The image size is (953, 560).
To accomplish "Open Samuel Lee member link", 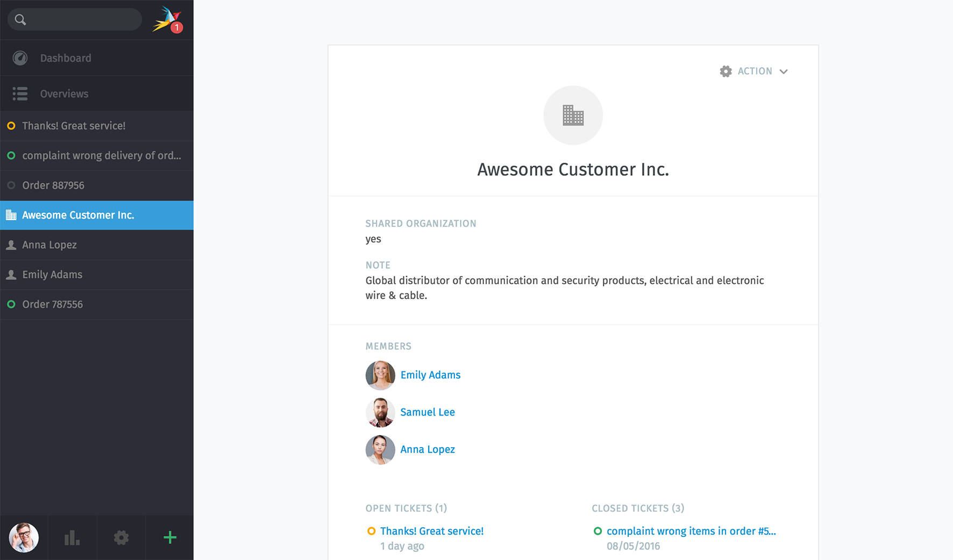I will pyautogui.click(x=428, y=412).
